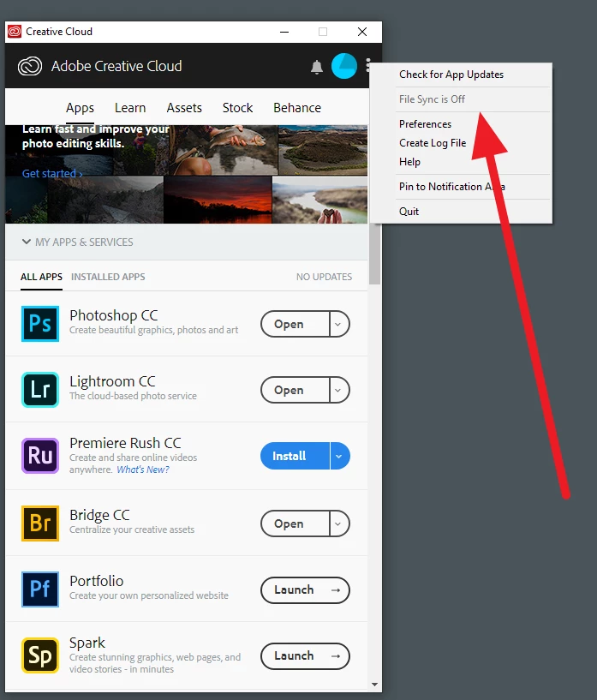Launch Spark
This screenshot has height=700, width=597.
[305, 656]
